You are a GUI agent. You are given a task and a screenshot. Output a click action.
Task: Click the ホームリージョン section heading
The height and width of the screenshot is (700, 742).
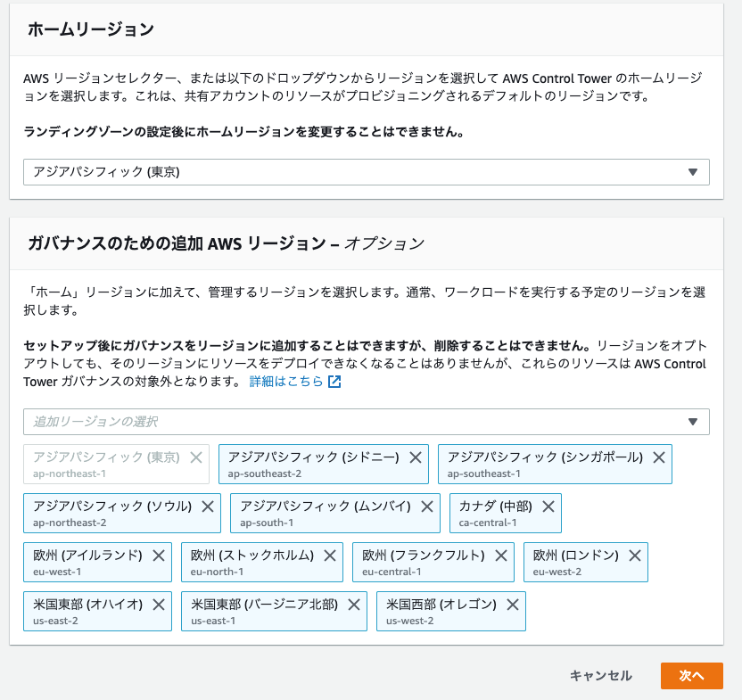tap(91, 29)
